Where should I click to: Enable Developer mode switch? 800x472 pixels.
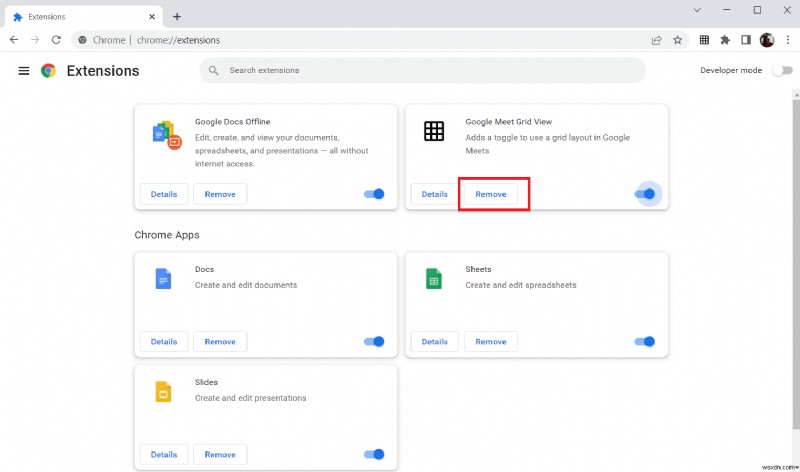pos(780,71)
